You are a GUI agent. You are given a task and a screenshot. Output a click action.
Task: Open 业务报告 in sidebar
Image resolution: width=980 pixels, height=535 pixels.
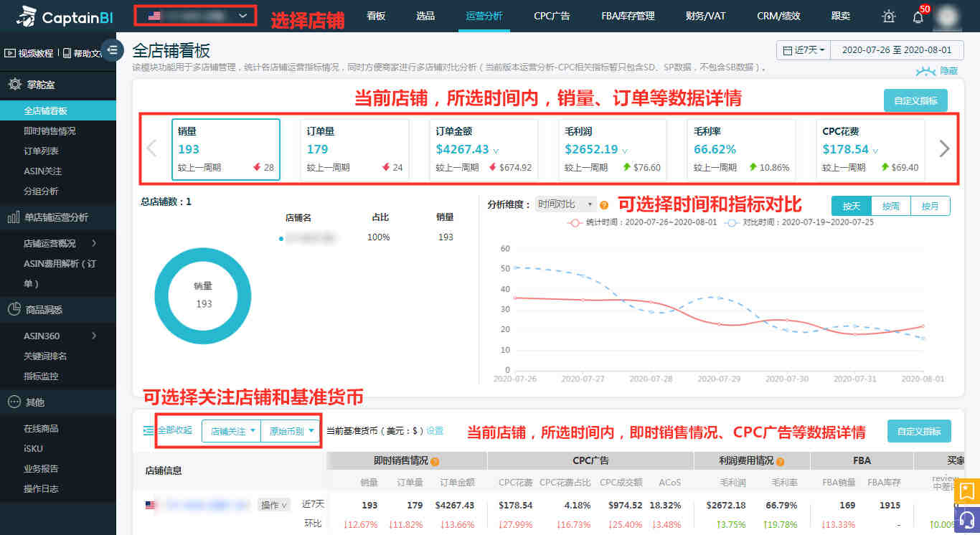(41, 469)
